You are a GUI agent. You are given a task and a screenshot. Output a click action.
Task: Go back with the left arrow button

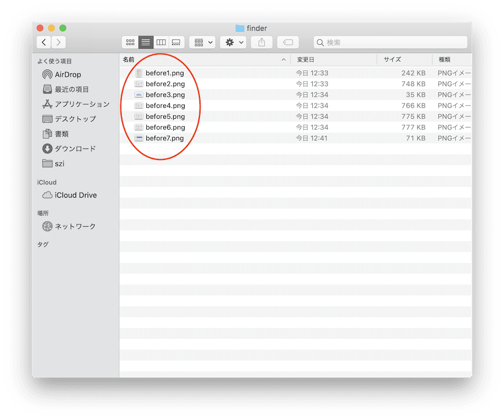[44, 42]
